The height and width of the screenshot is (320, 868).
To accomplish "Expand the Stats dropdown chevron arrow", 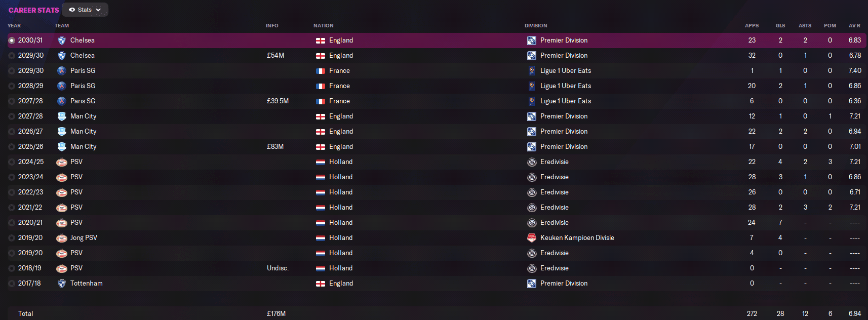I will (x=98, y=10).
